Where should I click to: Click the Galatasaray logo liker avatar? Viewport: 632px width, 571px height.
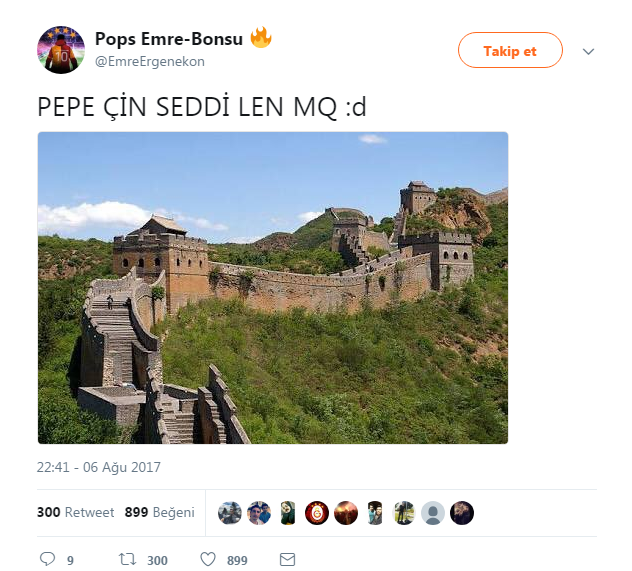click(317, 513)
